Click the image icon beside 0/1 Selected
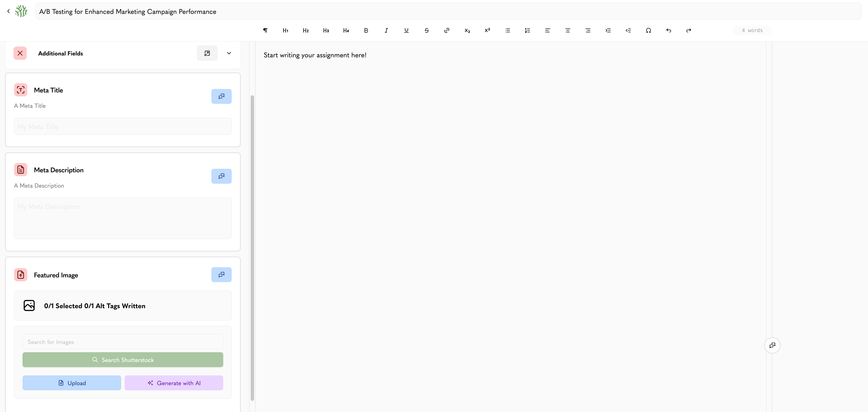 [x=29, y=305]
